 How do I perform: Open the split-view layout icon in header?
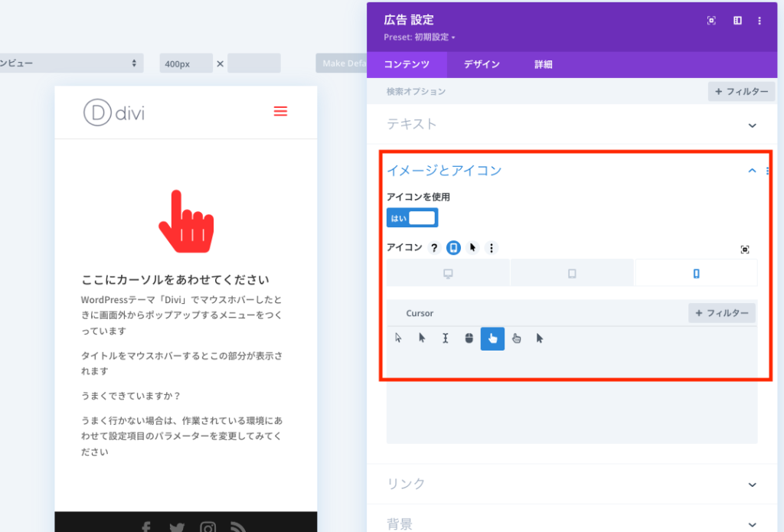[737, 21]
